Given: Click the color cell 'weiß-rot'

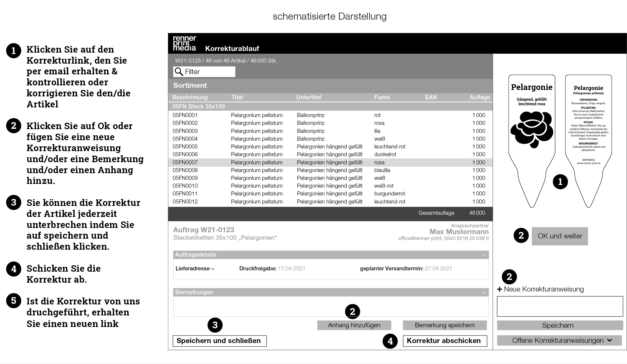Looking at the screenshot, I should 384,186.
